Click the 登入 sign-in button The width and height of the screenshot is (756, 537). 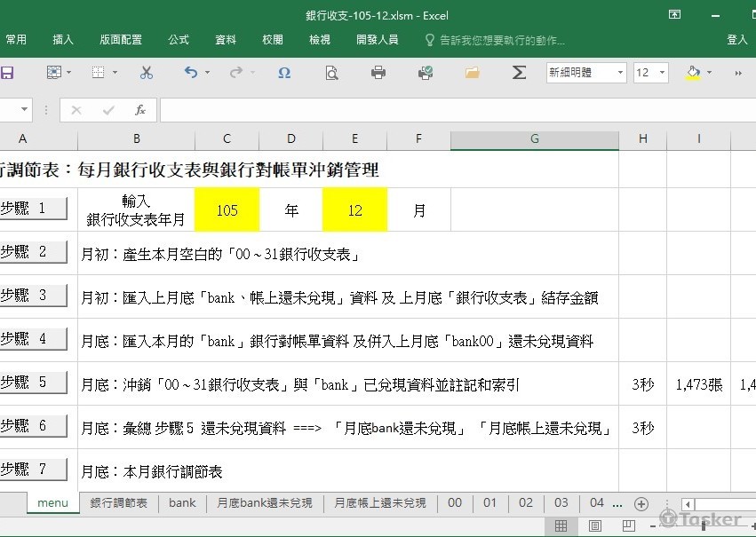[x=739, y=39]
